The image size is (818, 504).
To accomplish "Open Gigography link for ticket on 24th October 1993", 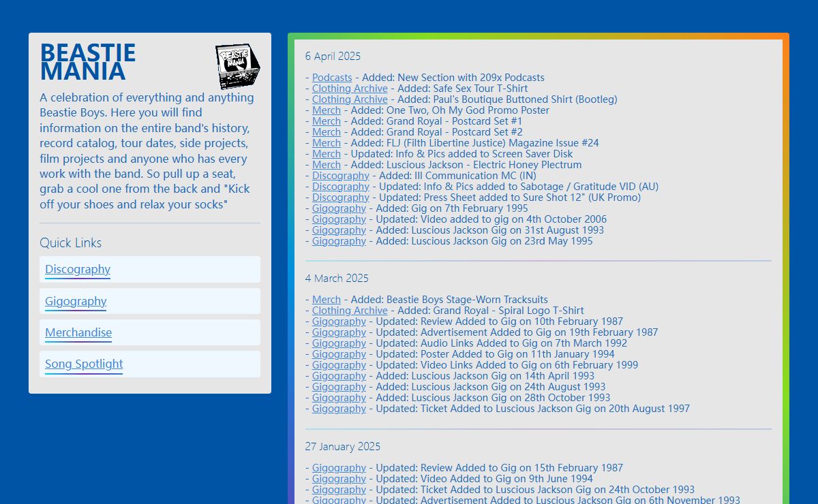I will coord(339,490).
